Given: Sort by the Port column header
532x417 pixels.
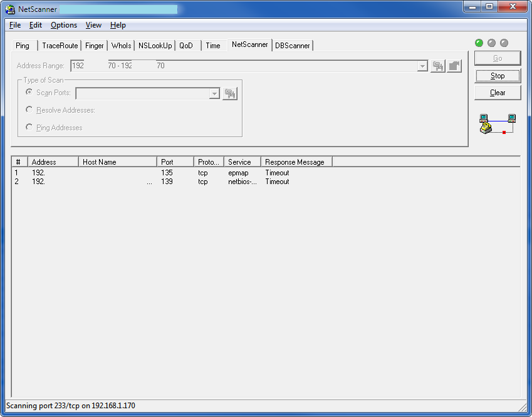Looking at the screenshot, I should pyautogui.click(x=175, y=162).
